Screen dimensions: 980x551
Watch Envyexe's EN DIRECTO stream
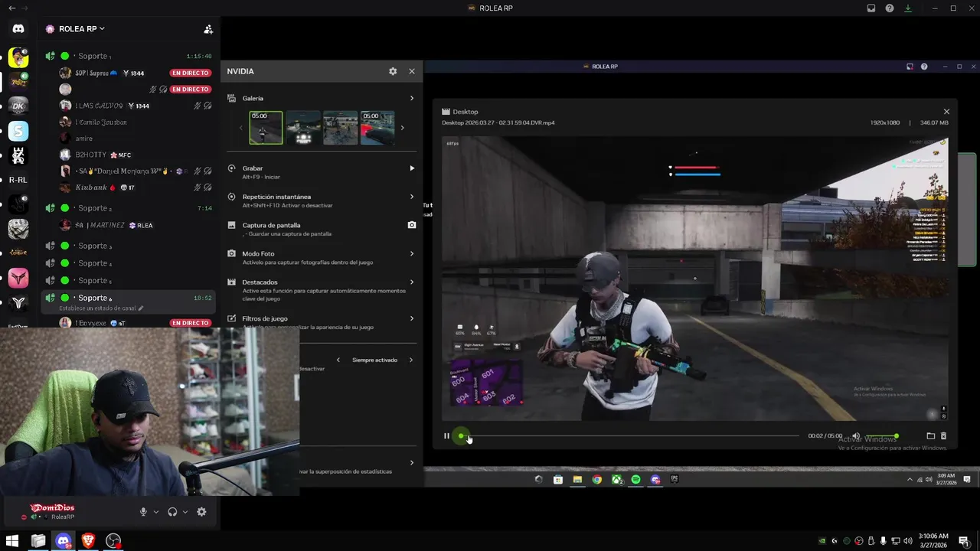(x=190, y=323)
